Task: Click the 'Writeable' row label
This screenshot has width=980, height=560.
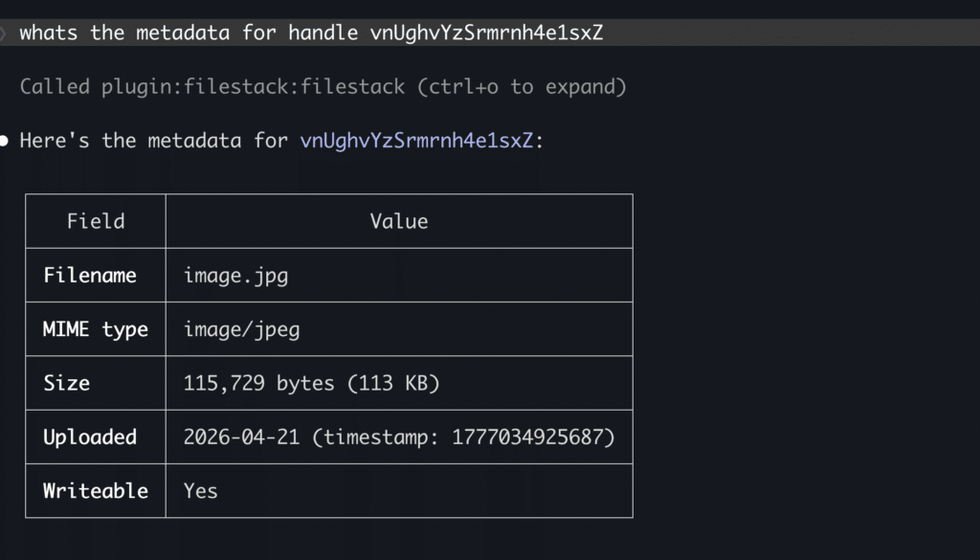Action: point(96,490)
